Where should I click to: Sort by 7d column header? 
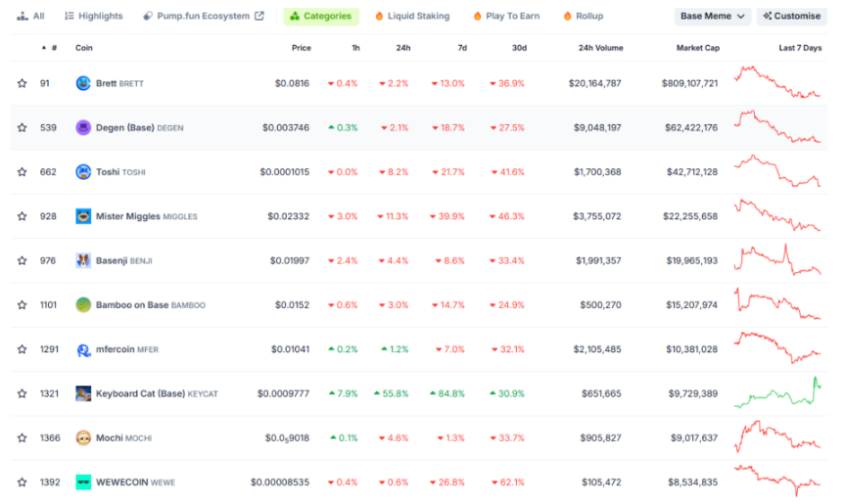462,48
